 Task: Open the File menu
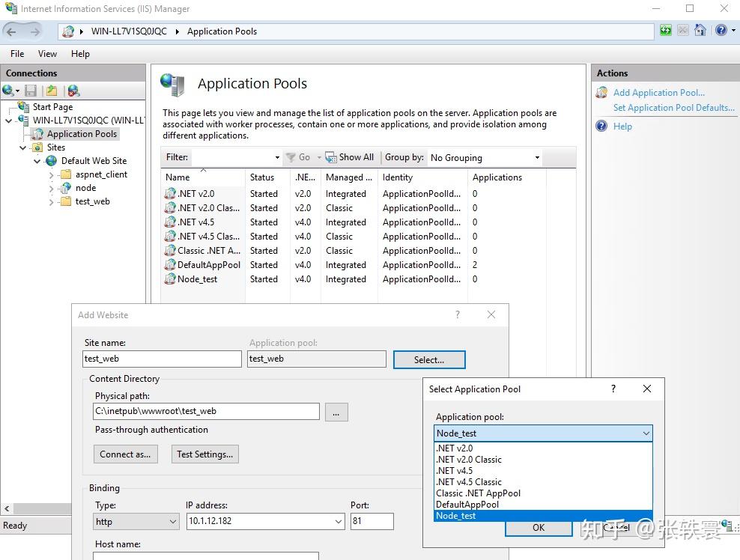(x=16, y=53)
